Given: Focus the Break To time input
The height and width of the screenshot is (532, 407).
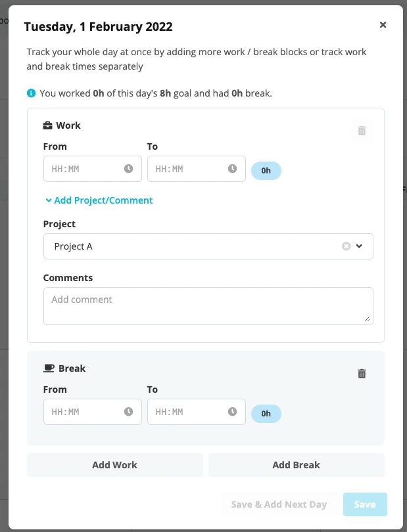Looking at the screenshot, I should click(197, 412).
